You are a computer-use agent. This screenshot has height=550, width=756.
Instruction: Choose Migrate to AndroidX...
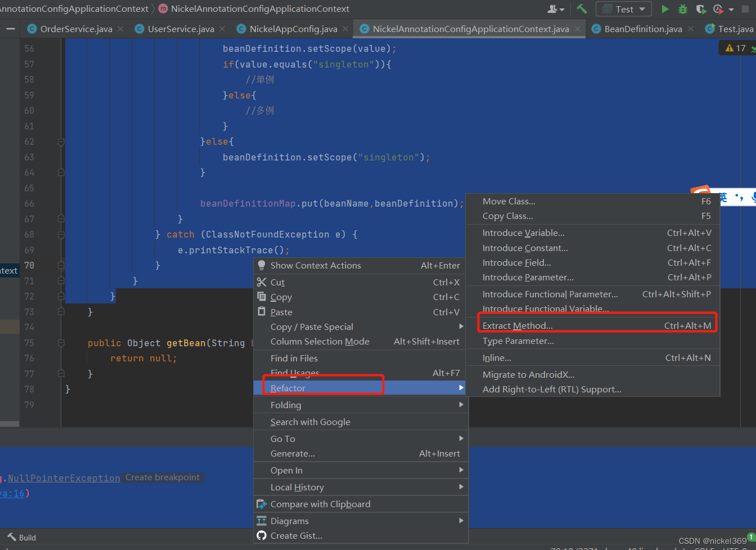[593, 374]
